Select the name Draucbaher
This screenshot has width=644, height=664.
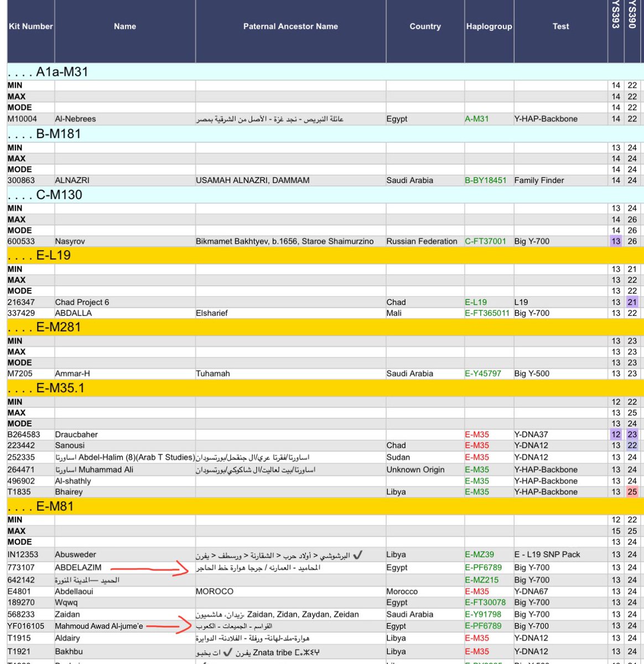(x=76, y=434)
